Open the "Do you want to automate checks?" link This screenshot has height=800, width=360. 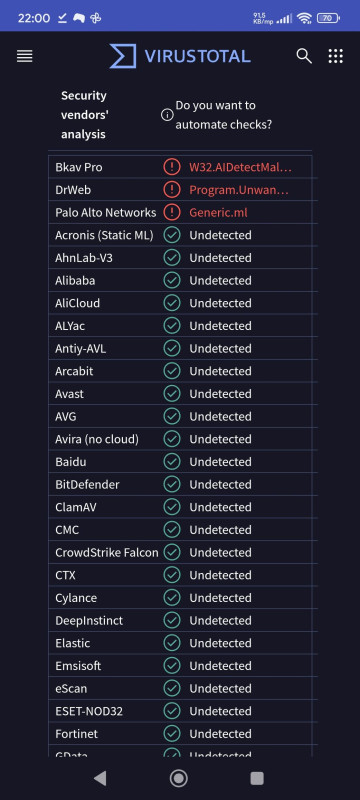[x=224, y=115]
